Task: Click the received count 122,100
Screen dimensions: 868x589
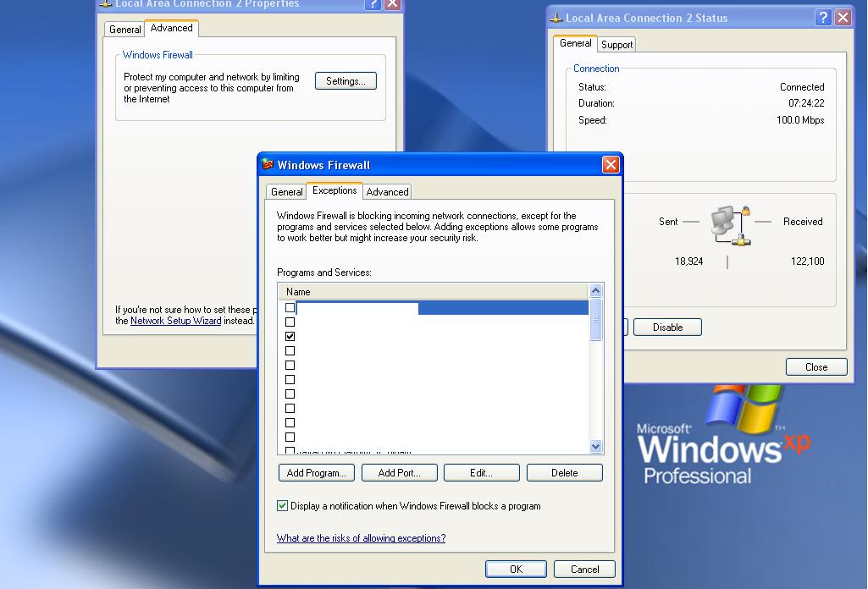Action: [x=807, y=261]
